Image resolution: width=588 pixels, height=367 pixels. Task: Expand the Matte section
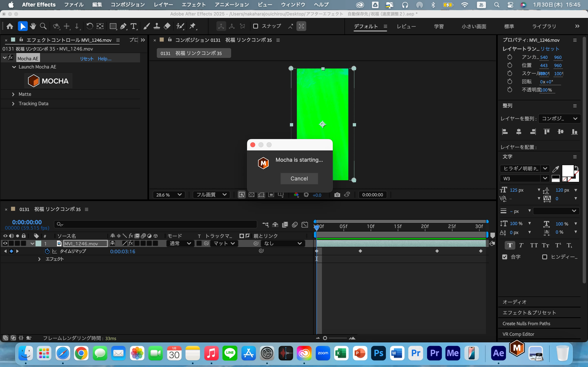13,94
